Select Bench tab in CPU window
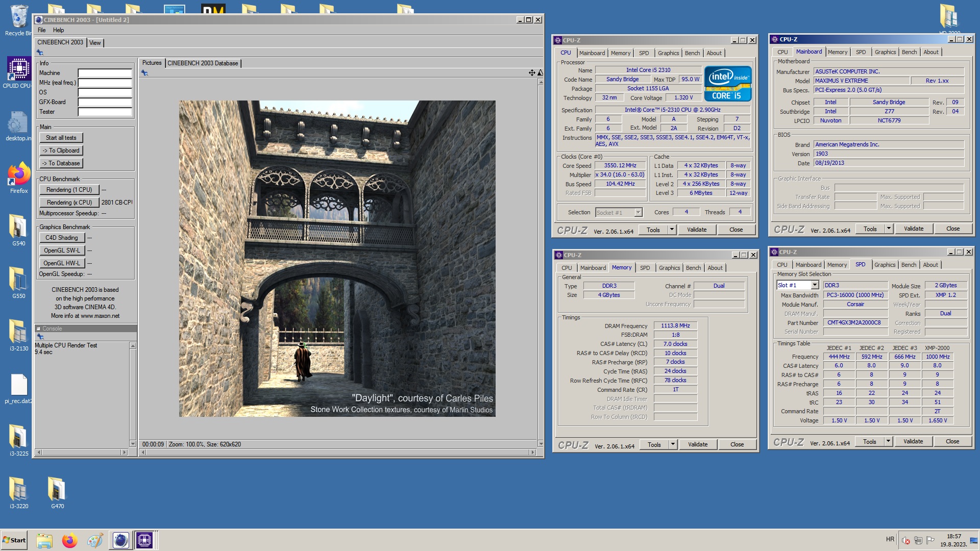Image resolution: width=980 pixels, height=551 pixels. click(692, 53)
